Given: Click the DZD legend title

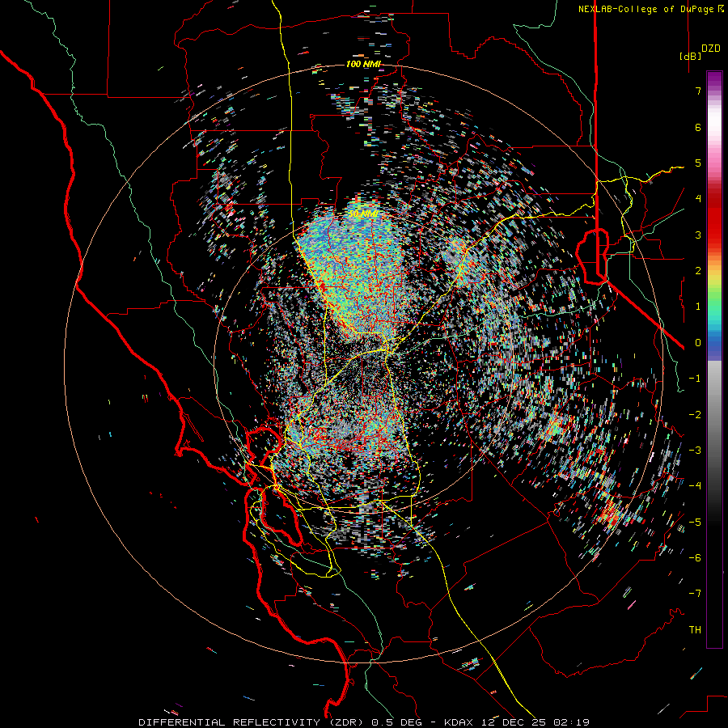Looking at the screenshot, I should click(x=711, y=49).
